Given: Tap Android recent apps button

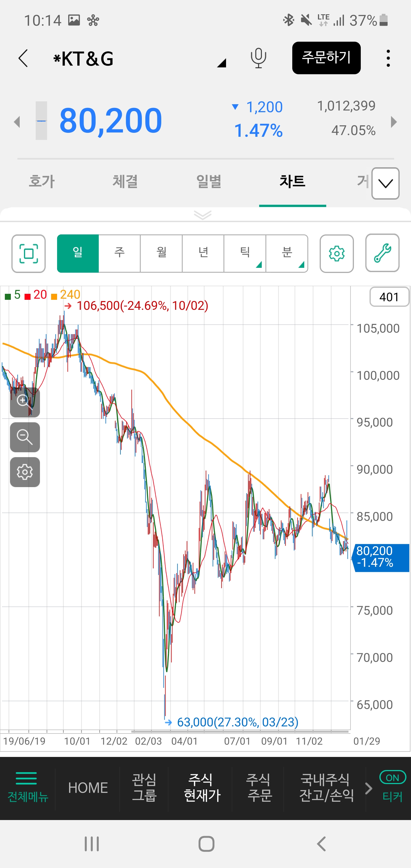Looking at the screenshot, I should tap(92, 844).
